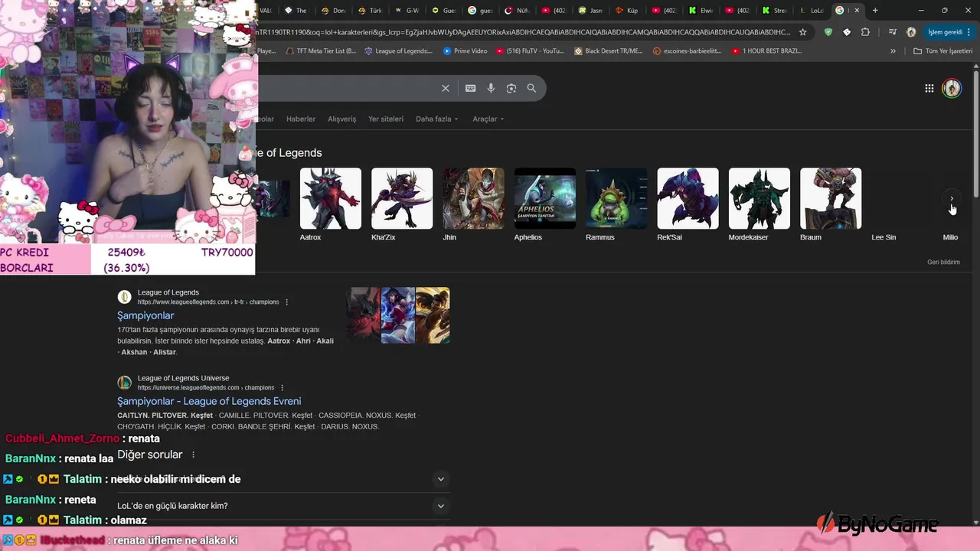Open the Tüm Yer İşaretleri folder
This screenshot has width=980, height=551.
pyautogui.click(x=943, y=51)
